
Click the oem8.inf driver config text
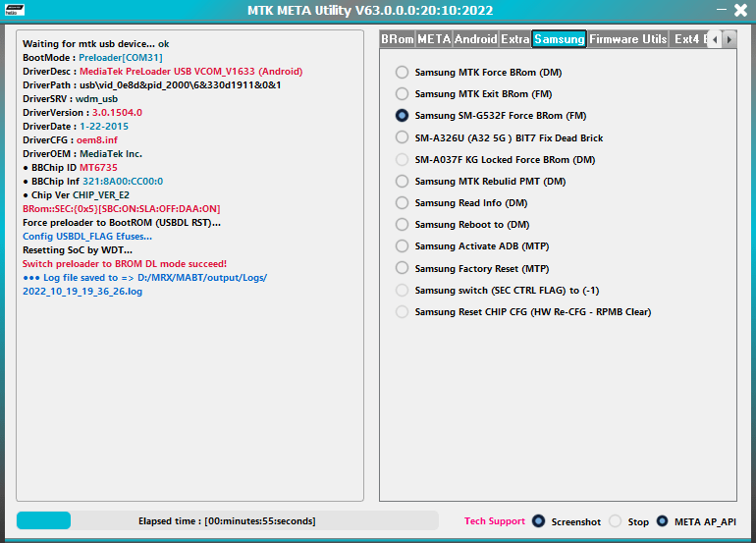[x=97, y=139]
